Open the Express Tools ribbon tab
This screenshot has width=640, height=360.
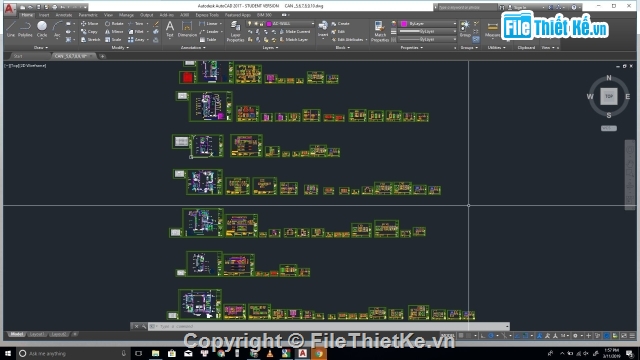(x=207, y=15)
